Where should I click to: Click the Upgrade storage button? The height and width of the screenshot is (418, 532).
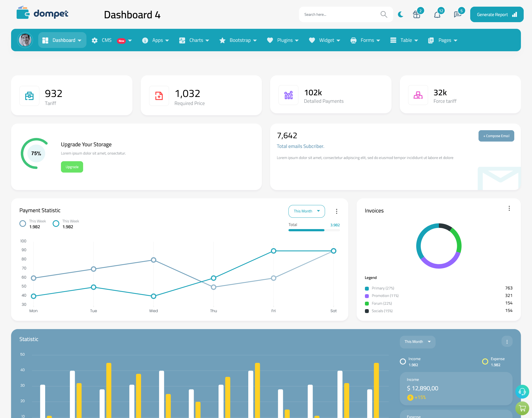click(72, 167)
